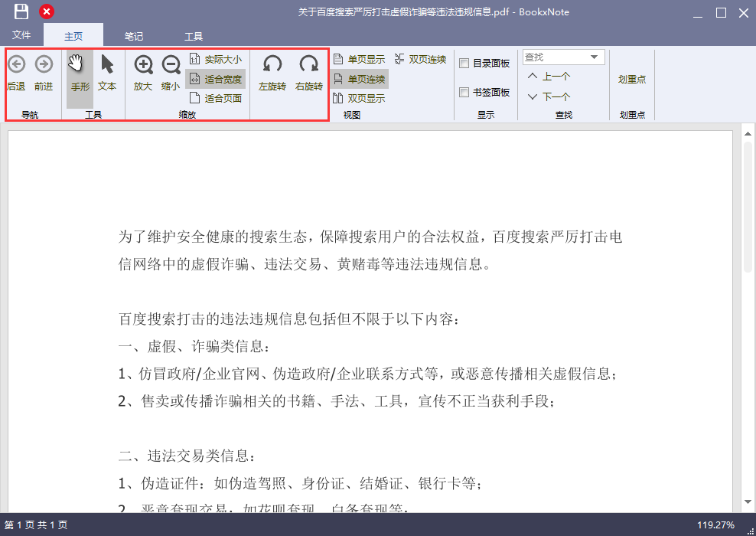Image resolution: width=756 pixels, height=536 pixels.
Task: Click the 第 1 页 共 1 页 status text
Action: [x=36, y=525]
